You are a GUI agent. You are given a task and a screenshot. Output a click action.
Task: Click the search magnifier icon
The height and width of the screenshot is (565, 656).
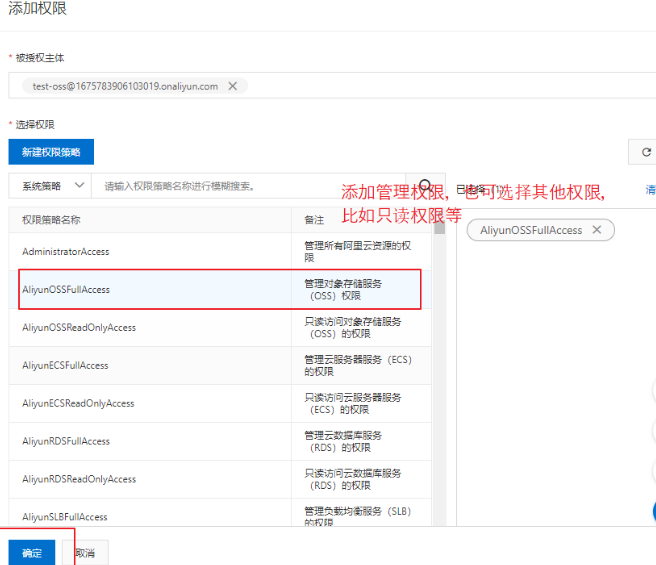(x=425, y=185)
